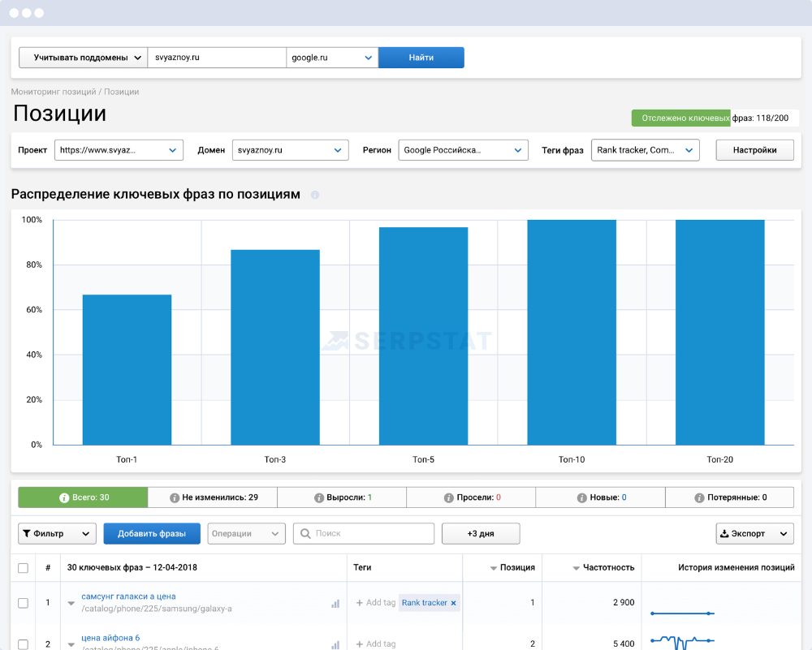Click the info icon next to Просели

pyautogui.click(x=448, y=498)
